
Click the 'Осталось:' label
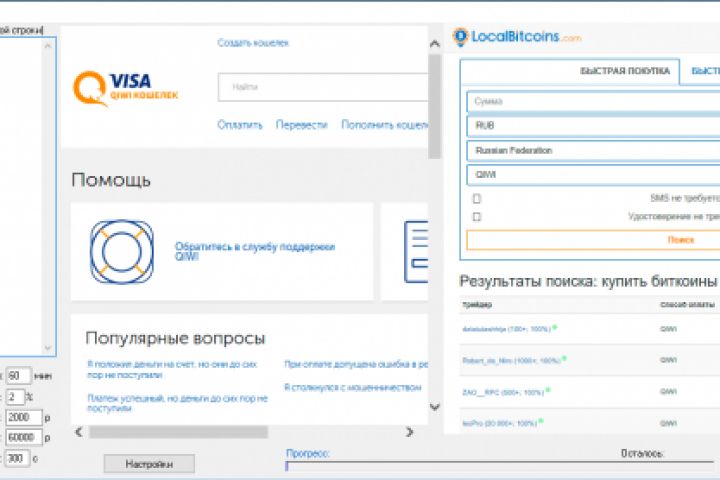[642, 453]
